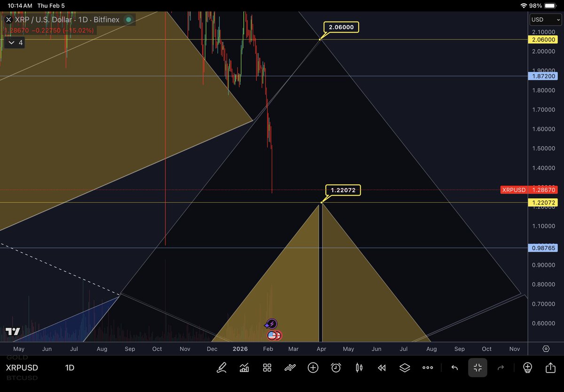
Task: Undo the last action arrow
Action: (x=454, y=368)
